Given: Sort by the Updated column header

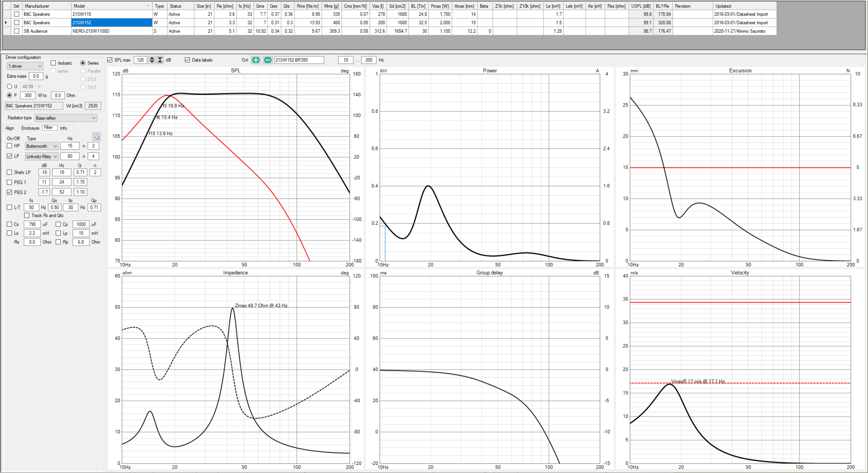Looking at the screenshot, I should (745, 6).
